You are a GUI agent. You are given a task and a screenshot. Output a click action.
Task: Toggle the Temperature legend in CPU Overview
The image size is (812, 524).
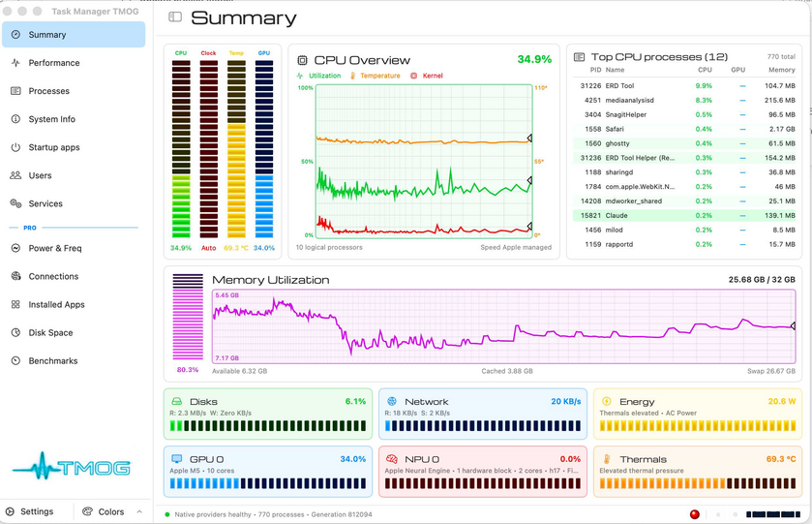click(x=375, y=76)
